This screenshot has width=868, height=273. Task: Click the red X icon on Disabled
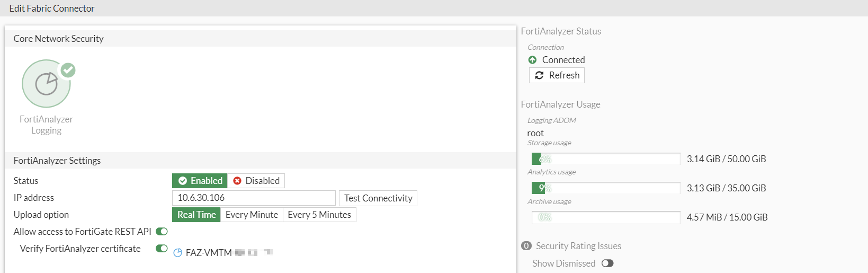(237, 181)
